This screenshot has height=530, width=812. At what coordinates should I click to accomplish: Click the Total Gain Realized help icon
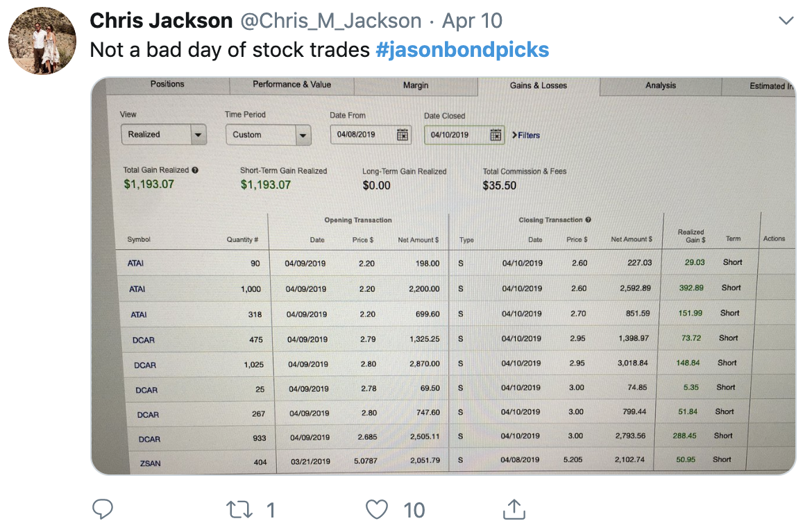pos(195,170)
